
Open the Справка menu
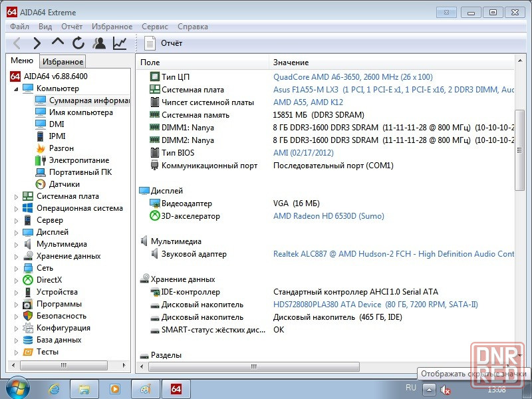click(x=193, y=27)
